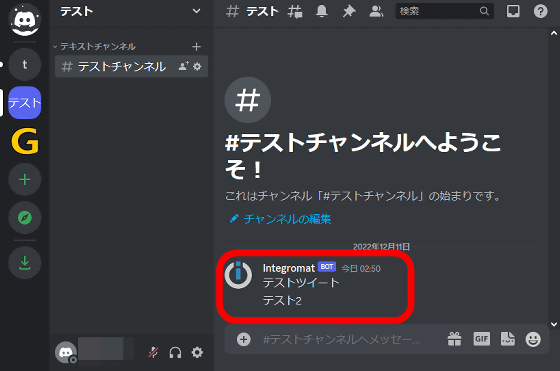Add a server with plus icon
The width and height of the screenshot is (560, 371).
(x=25, y=179)
